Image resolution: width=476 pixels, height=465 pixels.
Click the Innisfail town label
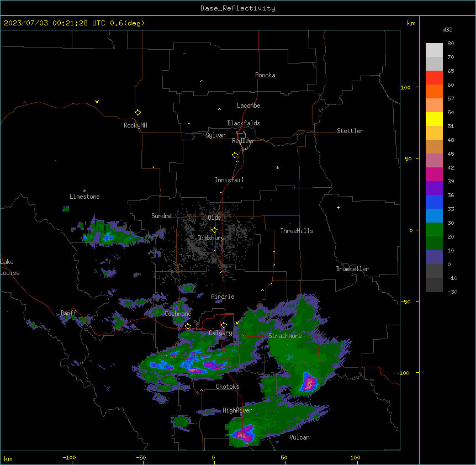[x=229, y=180]
